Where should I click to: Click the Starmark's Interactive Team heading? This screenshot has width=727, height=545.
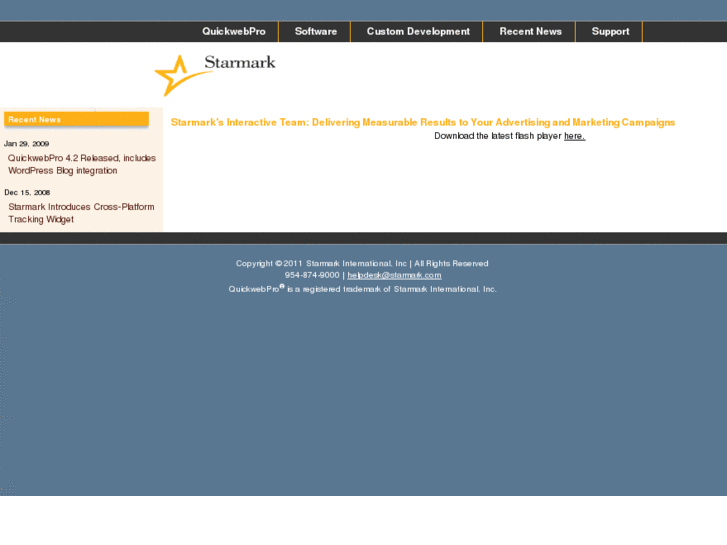pos(423,122)
